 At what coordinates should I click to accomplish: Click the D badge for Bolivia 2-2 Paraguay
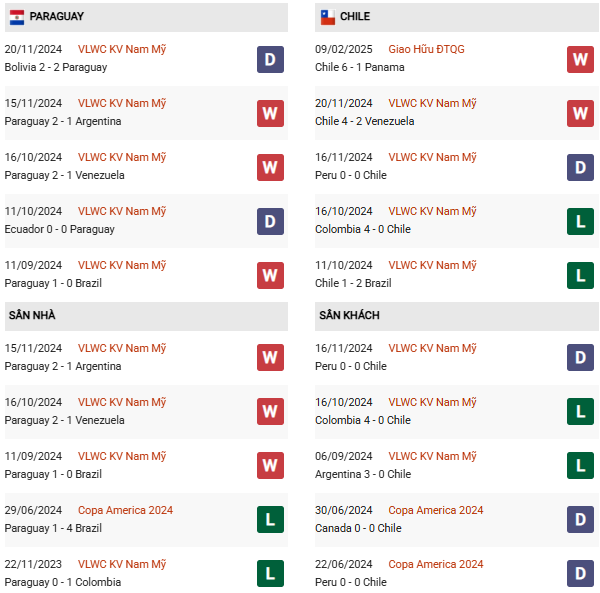click(x=270, y=59)
